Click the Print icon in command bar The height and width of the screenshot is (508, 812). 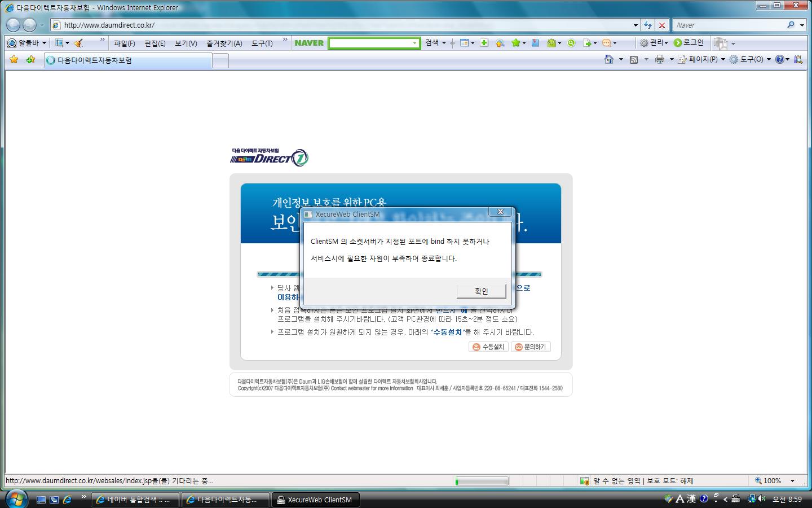tap(659, 59)
